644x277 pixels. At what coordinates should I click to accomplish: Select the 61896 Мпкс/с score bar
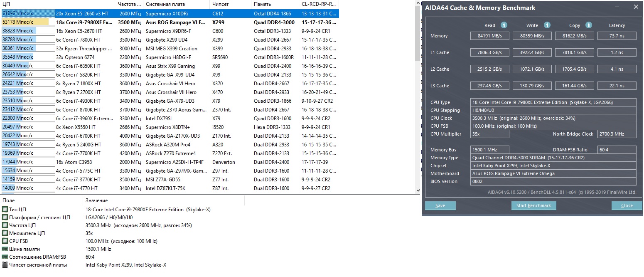[28, 13]
